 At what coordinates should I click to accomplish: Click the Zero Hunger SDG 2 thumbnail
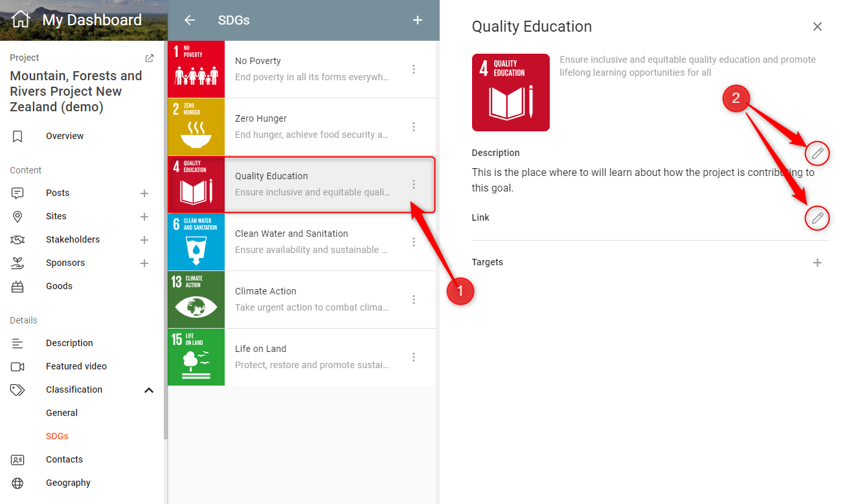pyautogui.click(x=196, y=127)
